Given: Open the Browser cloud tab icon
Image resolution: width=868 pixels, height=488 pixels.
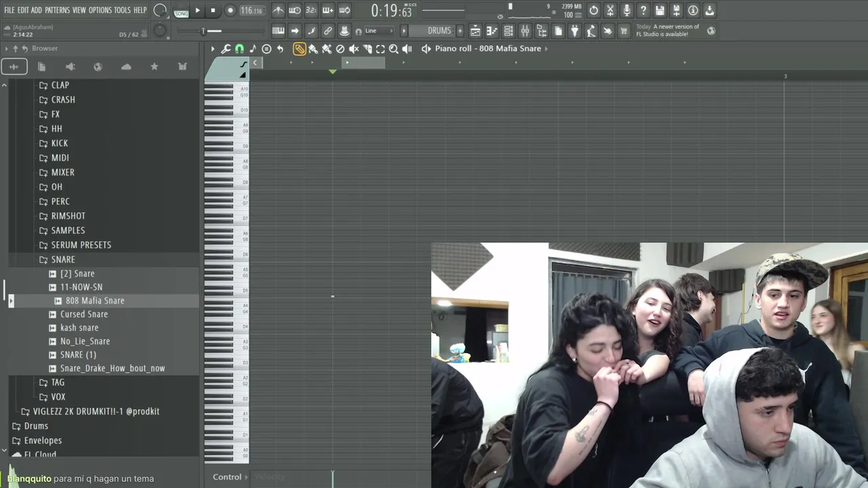Looking at the screenshot, I should tap(126, 66).
